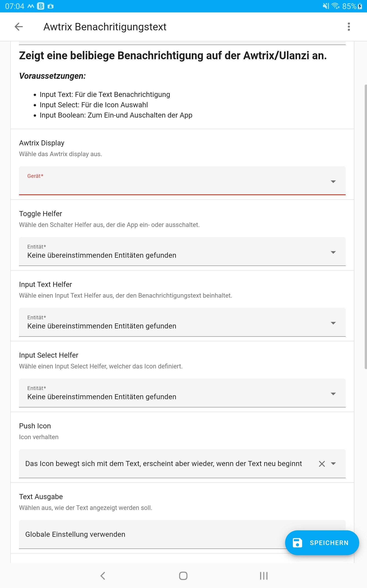Open the Input Select Helfer entity dropdown
The height and width of the screenshot is (588, 367).
point(333,394)
